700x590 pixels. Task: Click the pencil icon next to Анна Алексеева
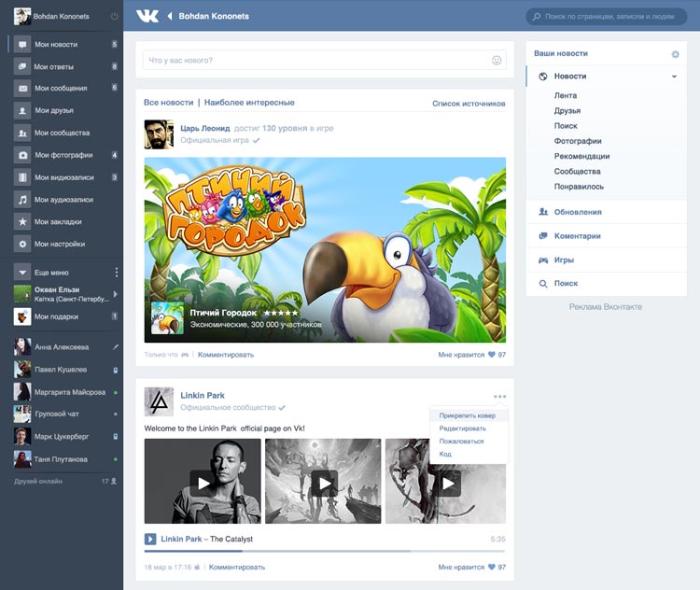[x=116, y=346]
